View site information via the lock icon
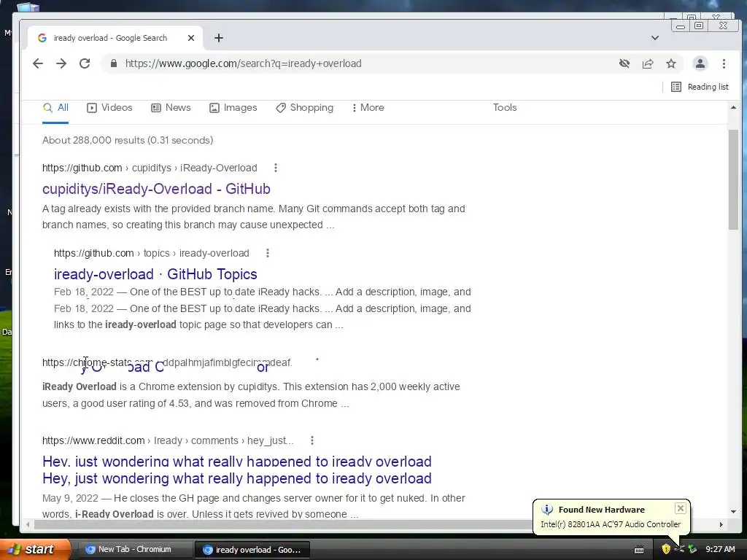Viewport: 747px width, 560px height. [113, 63]
